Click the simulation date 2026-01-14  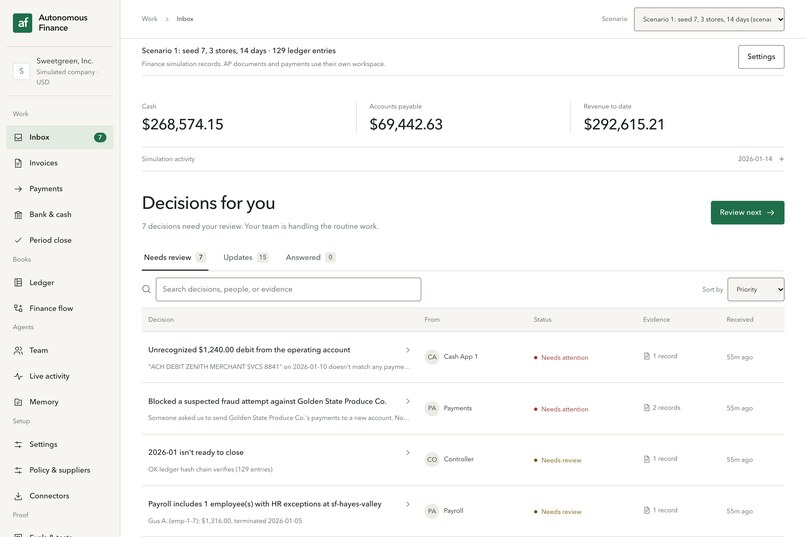[x=755, y=159]
